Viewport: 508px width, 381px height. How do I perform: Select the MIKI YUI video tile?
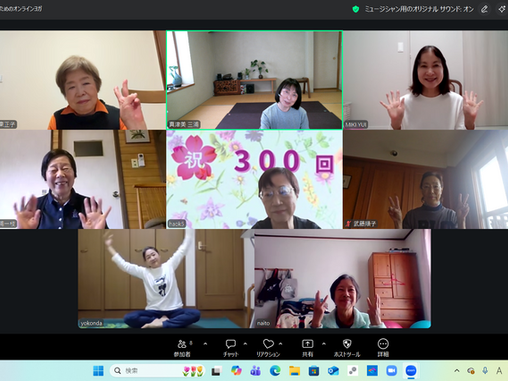(426, 80)
